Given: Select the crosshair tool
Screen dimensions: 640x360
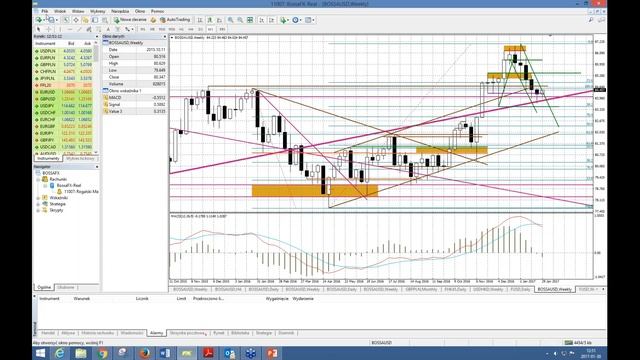Looking at the screenshot, I should [x=49, y=29].
